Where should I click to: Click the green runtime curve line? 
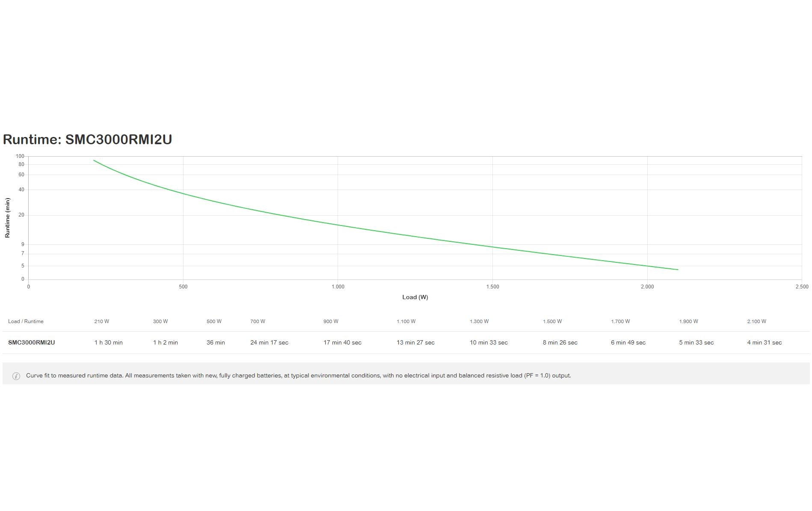pyautogui.click(x=338, y=225)
